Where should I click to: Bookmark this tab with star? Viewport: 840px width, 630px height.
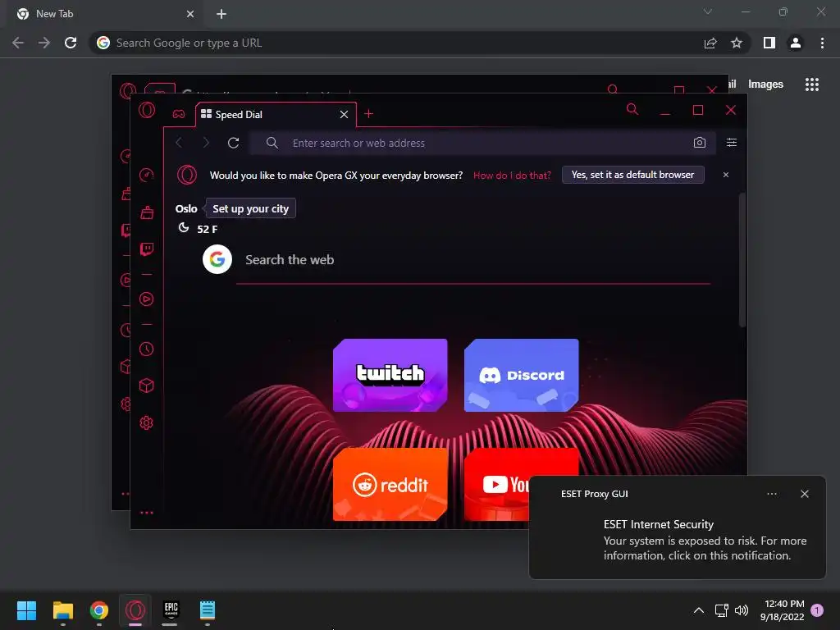[x=737, y=43]
